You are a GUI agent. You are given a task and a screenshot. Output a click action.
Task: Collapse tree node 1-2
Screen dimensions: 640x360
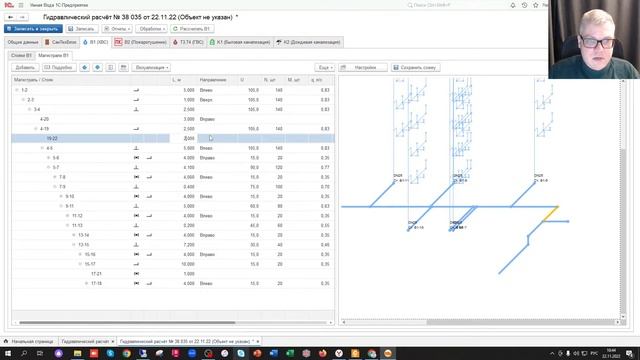pos(17,90)
